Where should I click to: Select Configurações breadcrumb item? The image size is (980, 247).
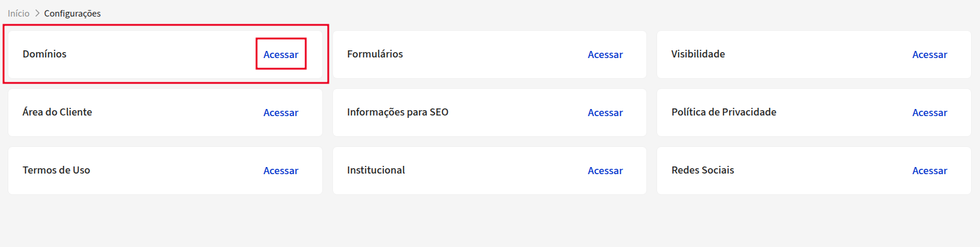pos(72,13)
